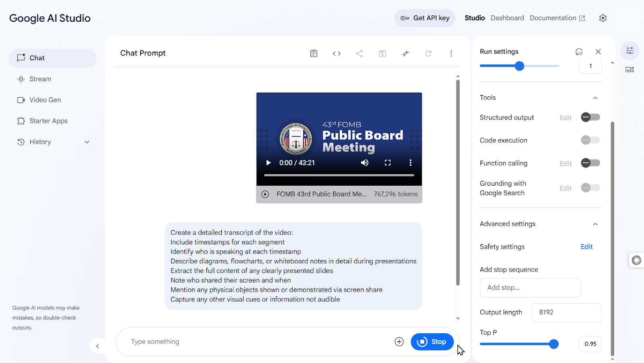Click the 'Create a detailed transcript' prompt message
Image resolution: width=644 pixels, height=363 pixels.
[293, 266]
